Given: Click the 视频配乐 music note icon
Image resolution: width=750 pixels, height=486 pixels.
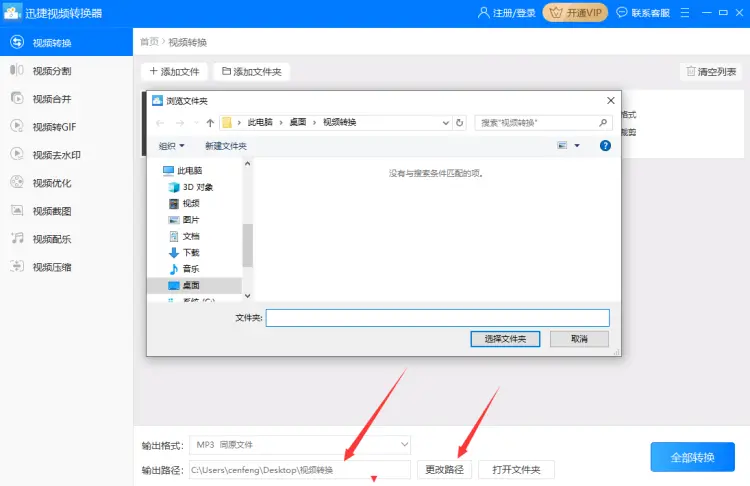Looking at the screenshot, I should click(x=17, y=238).
